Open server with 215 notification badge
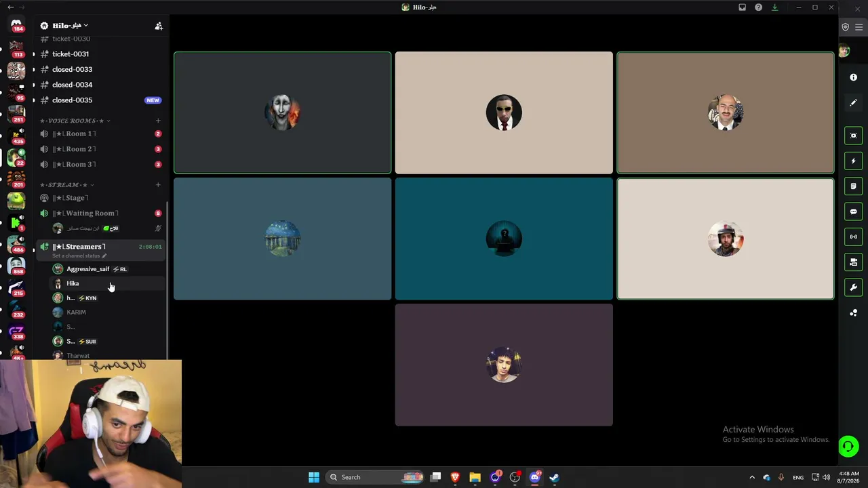Viewport: 868px width, 488px height. [16, 287]
